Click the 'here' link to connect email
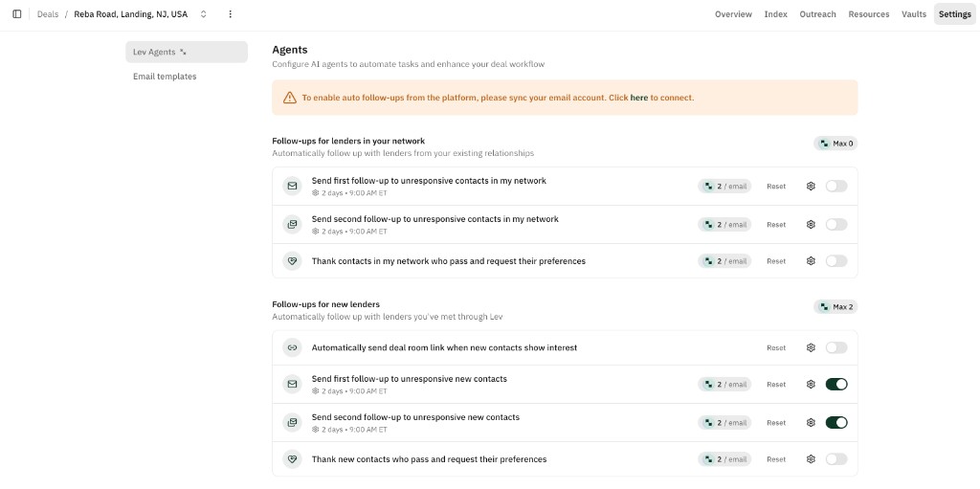The height and width of the screenshot is (489, 980). click(638, 98)
